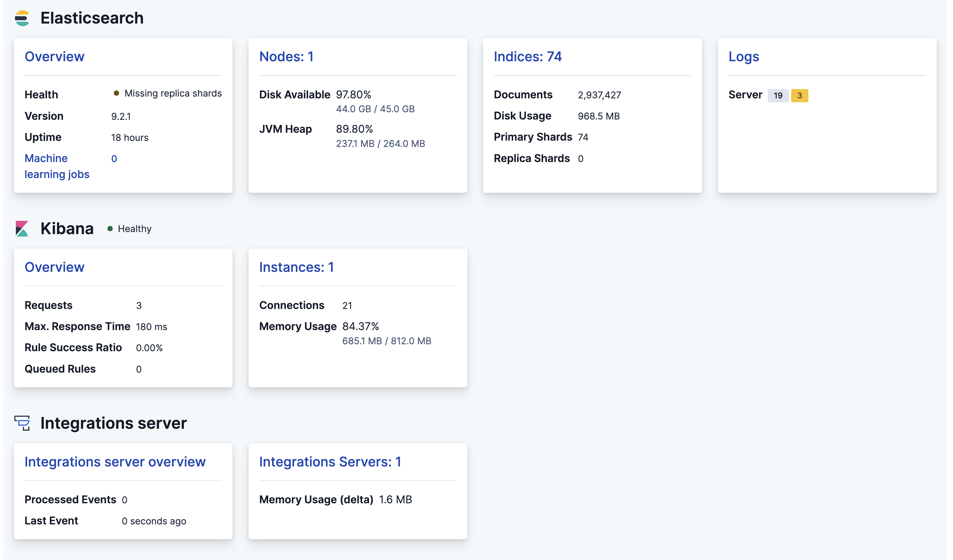This screenshot has height=560, width=953.
Task: Open the Nodes: 1 panel
Action: 286,57
